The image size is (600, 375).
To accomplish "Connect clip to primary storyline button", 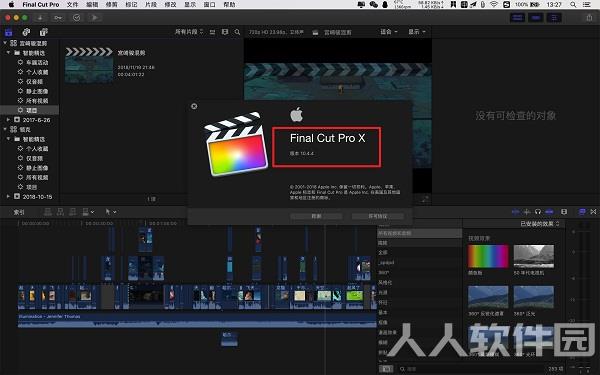I will click(48, 212).
